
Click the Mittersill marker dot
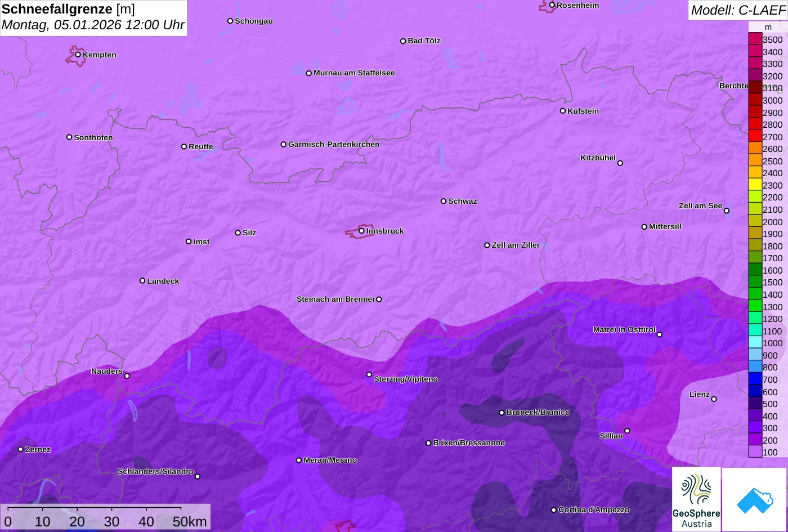click(x=644, y=227)
